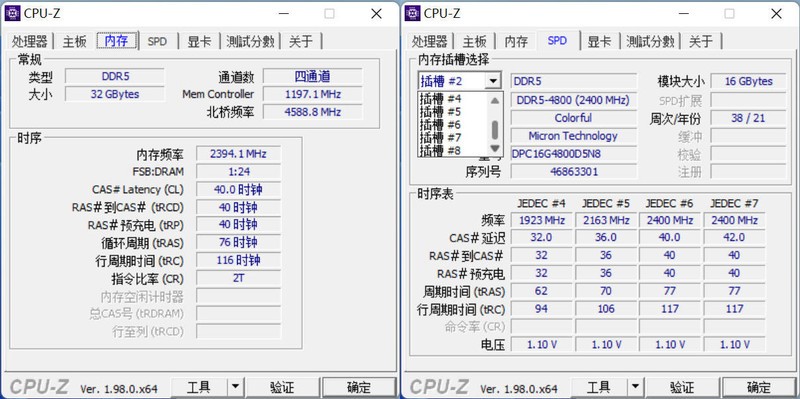This screenshot has width=800, height=399.
Task: Click 北桥频率 value 4588.8 MHz
Action: coord(312,112)
